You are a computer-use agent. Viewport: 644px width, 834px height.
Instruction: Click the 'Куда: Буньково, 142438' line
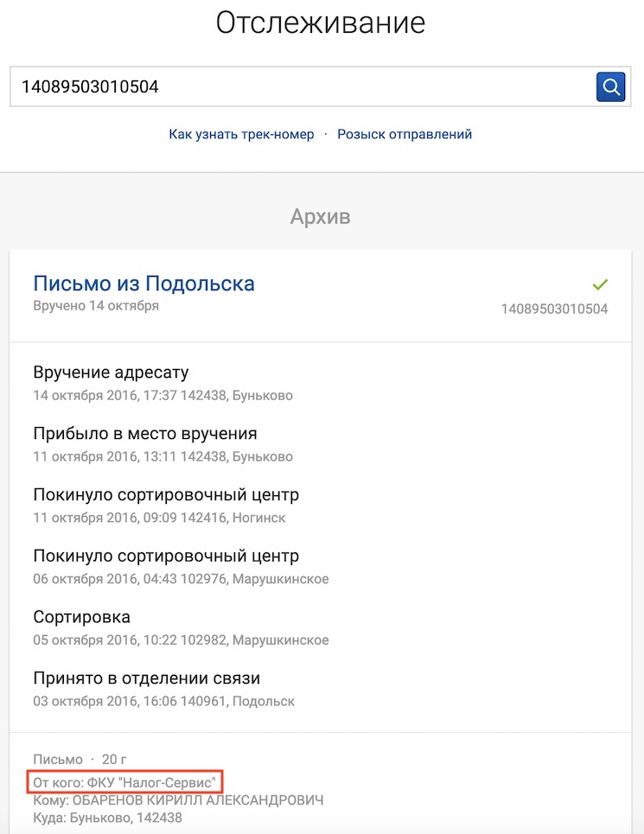click(x=107, y=818)
